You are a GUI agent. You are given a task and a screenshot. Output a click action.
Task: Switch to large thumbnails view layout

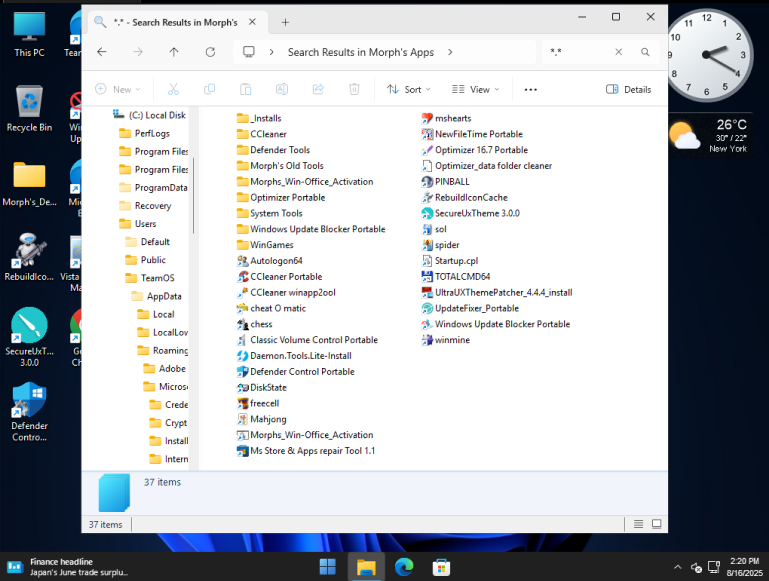656,524
